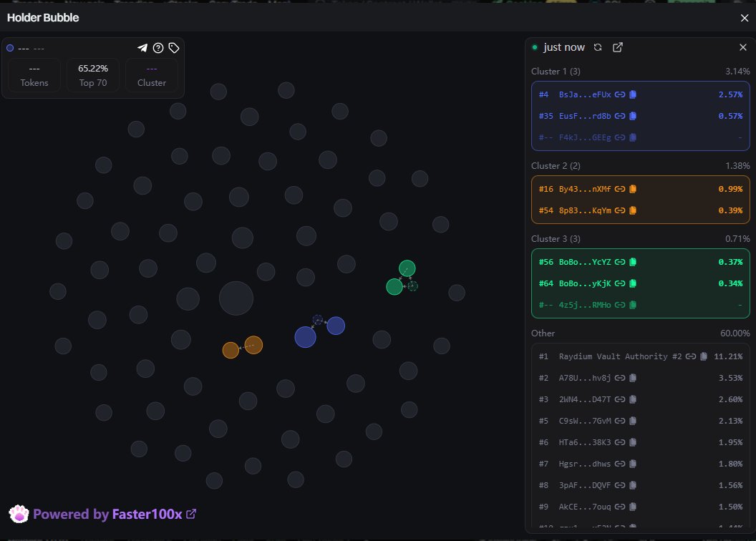Click the Cluster 1 (3) heading
Image resolution: width=756 pixels, height=541 pixels.
[556, 72]
